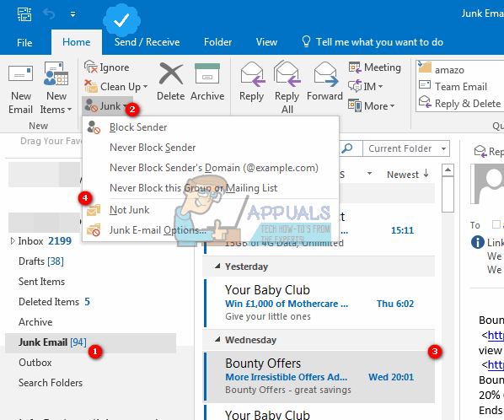Click the Undo button in title bar
This screenshot has height=420, width=504.
49,14
